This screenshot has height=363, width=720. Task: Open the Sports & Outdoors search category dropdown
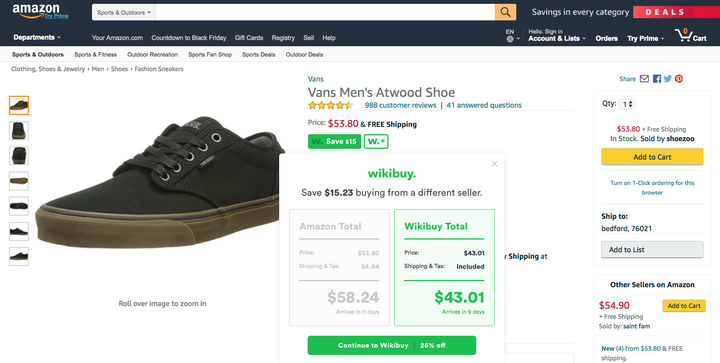pyautogui.click(x=124, y=12)
